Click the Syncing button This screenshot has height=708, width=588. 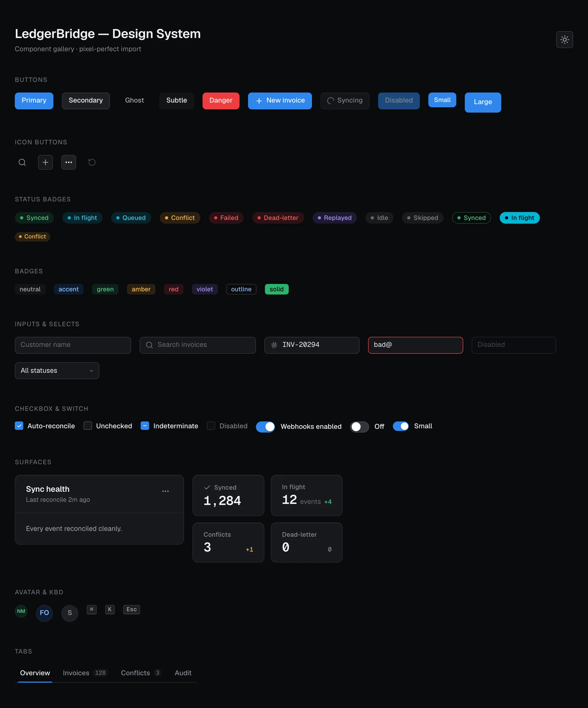[x=345, y=101]
